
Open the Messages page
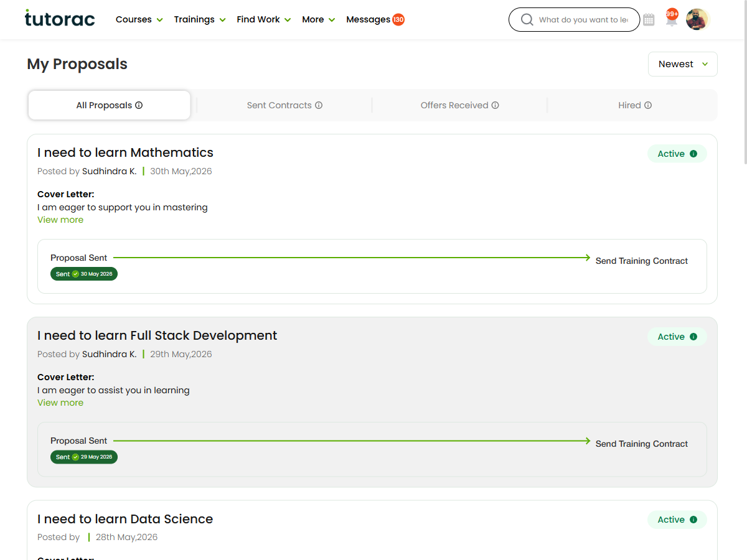click(x=368, y=19)
